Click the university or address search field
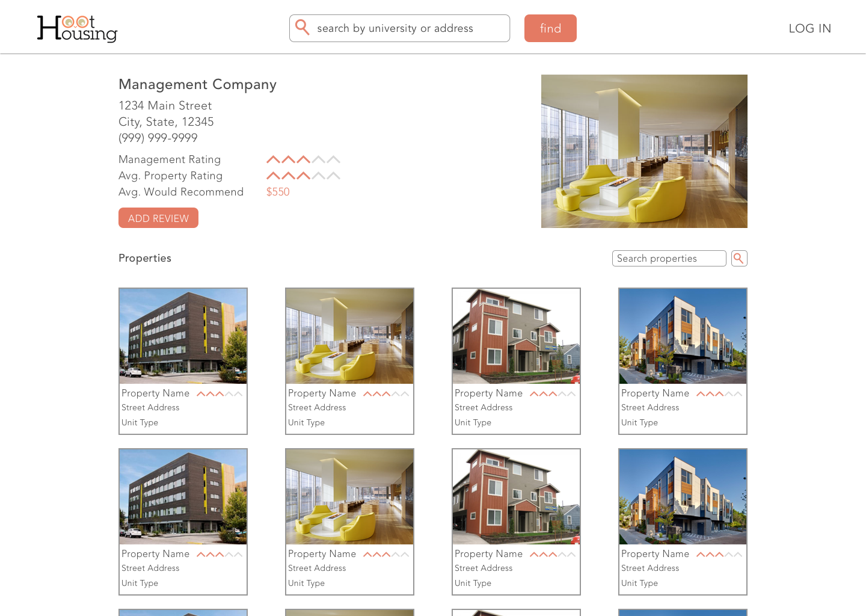Viewport: 866px width, 616px height. [400, 28]
